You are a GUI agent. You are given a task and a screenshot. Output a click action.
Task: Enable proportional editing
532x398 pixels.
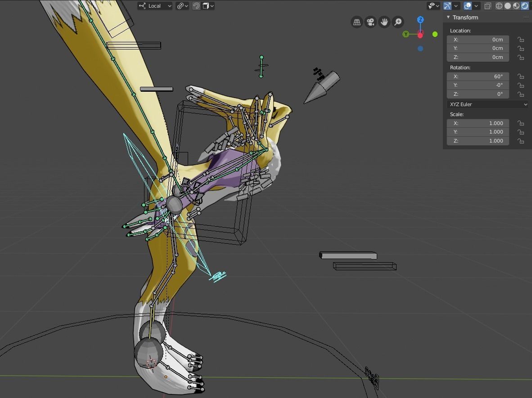205,6
